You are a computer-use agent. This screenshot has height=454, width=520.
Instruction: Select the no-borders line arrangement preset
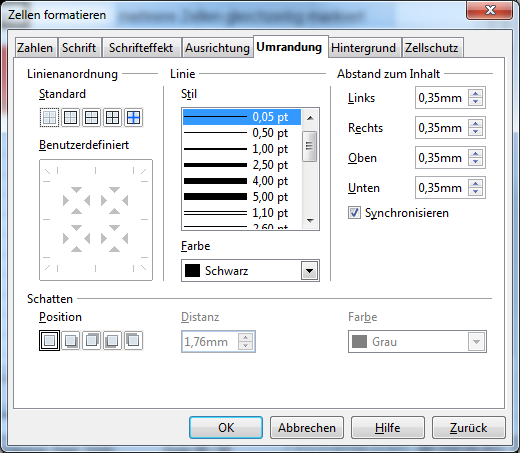tap(49, 117)
